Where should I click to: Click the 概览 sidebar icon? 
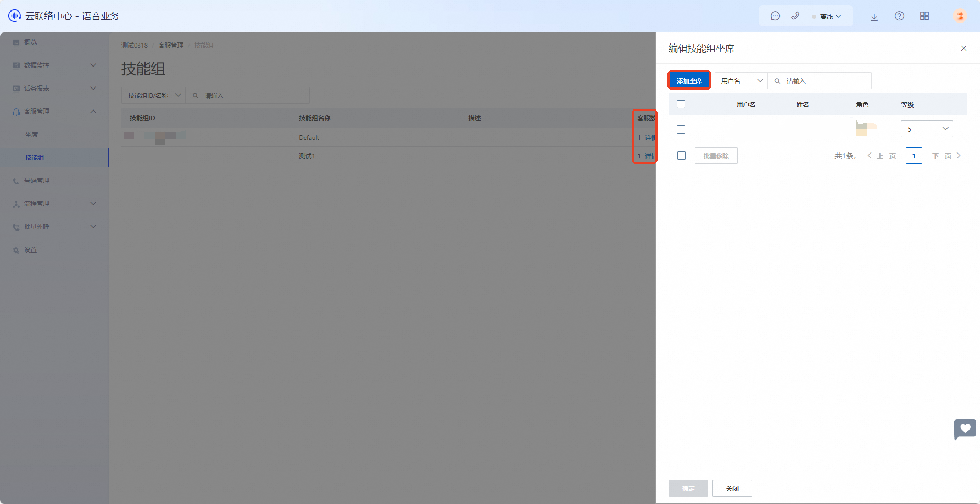point(16,42)
